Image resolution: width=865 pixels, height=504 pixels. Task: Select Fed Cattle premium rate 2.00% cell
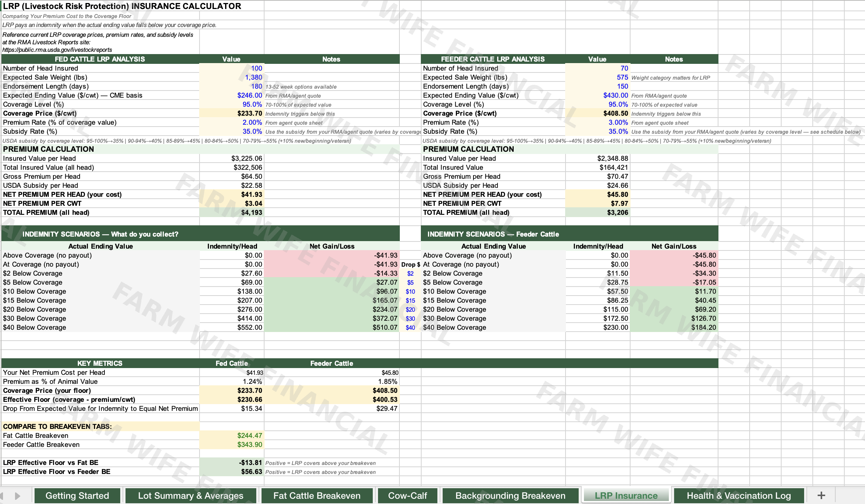tap(232, 122)
